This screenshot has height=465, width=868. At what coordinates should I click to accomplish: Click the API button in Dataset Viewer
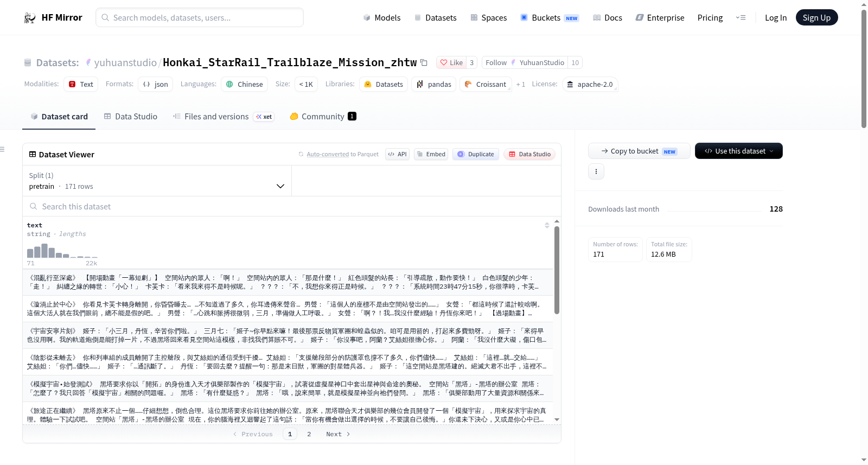click(397, 154)
